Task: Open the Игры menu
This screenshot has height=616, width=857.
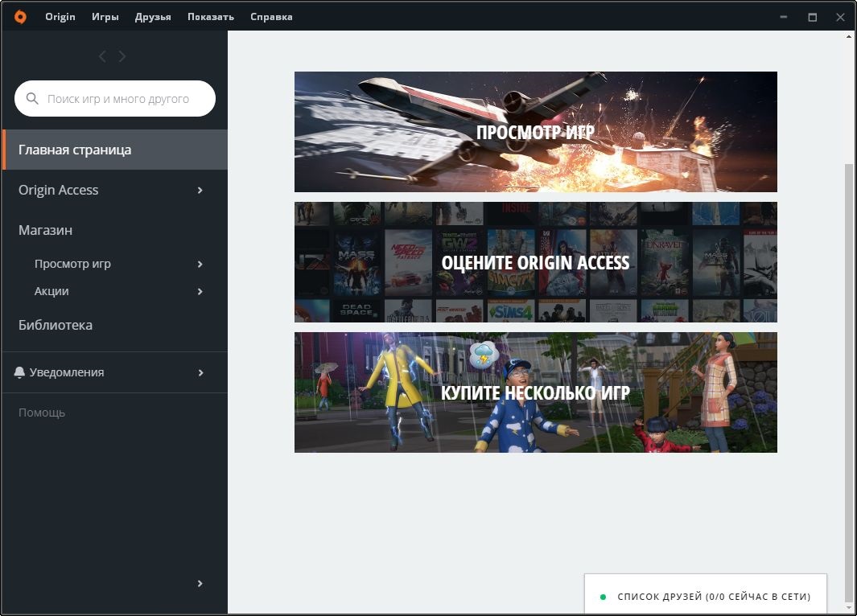Action: tap(105, 17)
